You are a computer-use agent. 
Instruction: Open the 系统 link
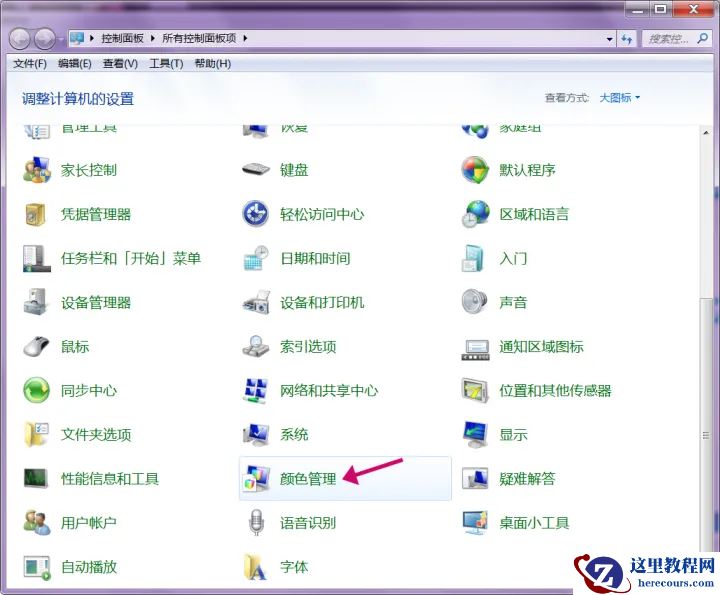click(x=294, y=435)
